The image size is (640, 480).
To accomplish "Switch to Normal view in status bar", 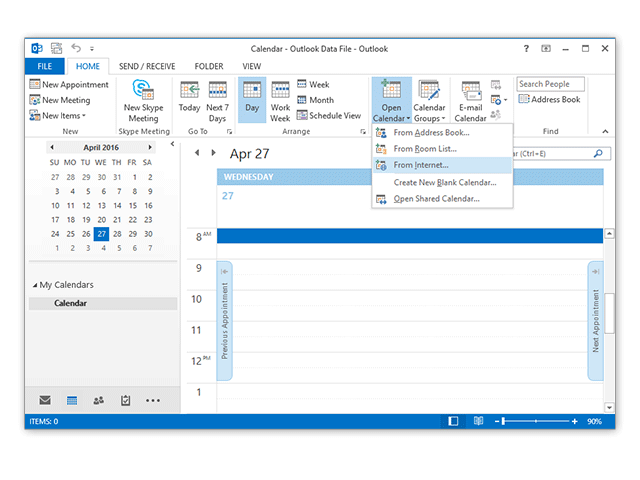I will click(453, 421).
